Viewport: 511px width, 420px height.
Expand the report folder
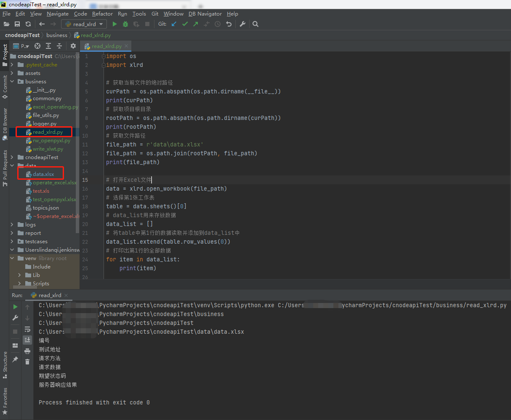12,233
